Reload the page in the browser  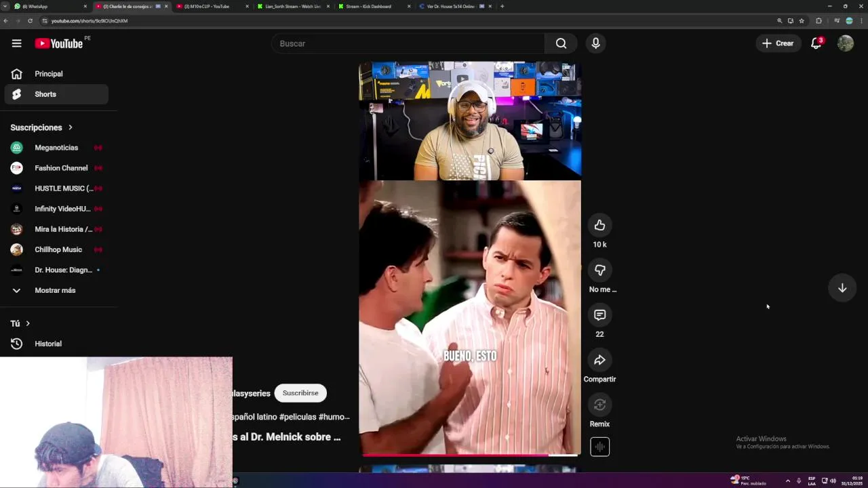(x=30, y=21)
